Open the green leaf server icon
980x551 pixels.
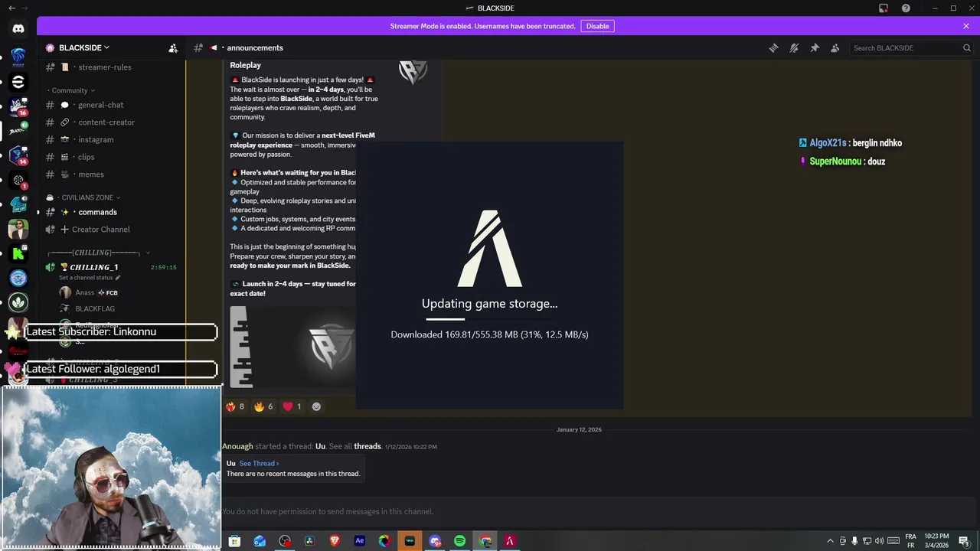point(18,302)
